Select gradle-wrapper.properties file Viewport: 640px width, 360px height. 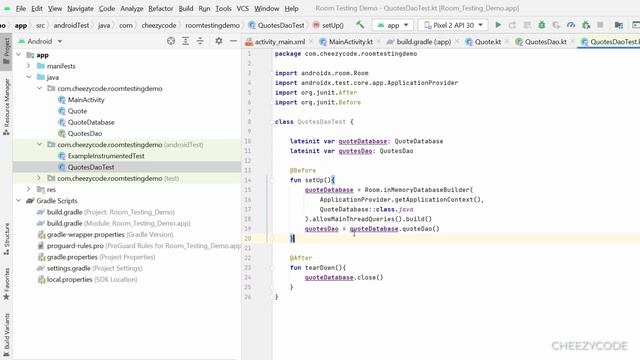105,235
